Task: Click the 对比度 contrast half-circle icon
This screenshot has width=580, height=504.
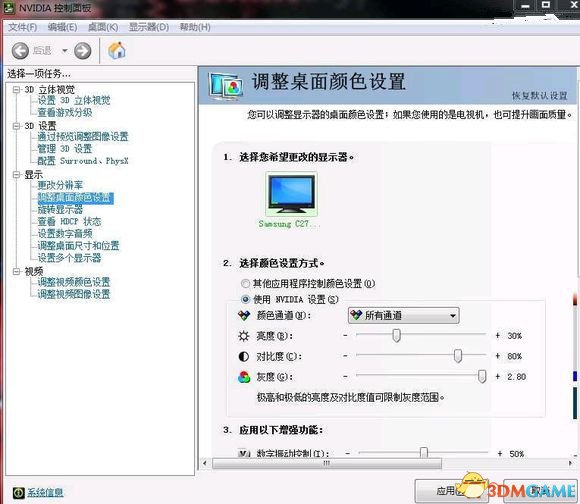Action: pos(244,356)
